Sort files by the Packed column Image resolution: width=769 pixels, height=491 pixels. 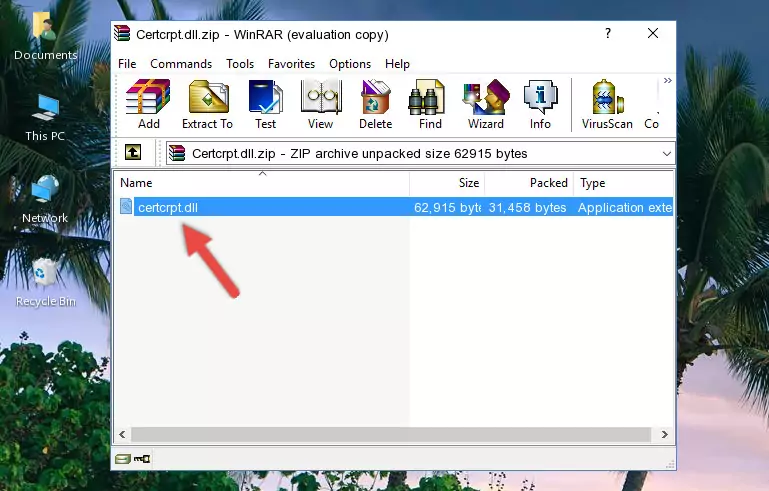[x=529, y=183]
